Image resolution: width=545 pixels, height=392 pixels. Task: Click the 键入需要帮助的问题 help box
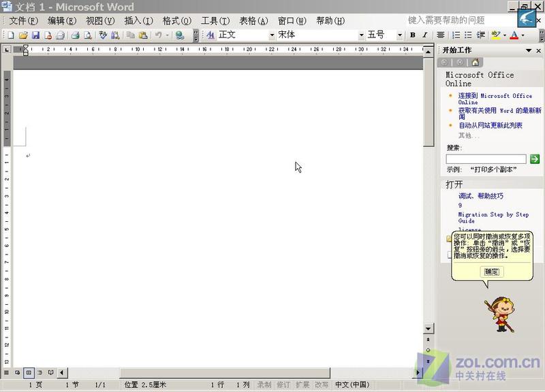pos(461,20)
